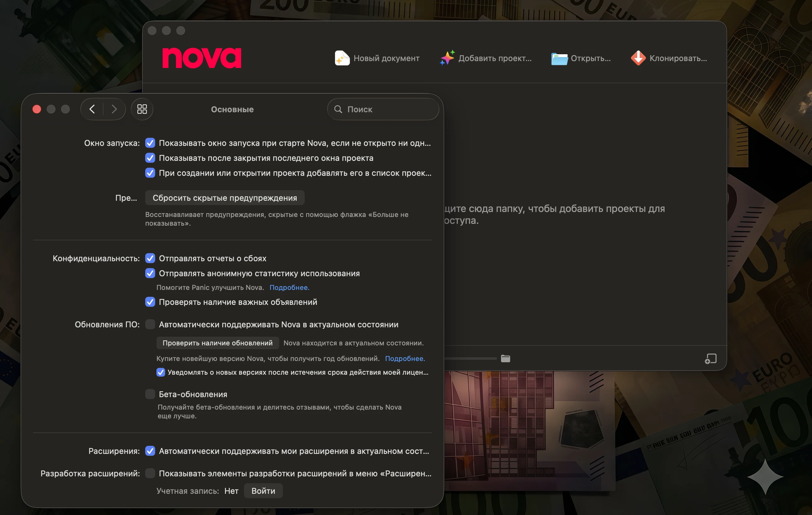The height and width of the screenshot is (515, 812).
Task: Toggle Отправлять анонимную статистику использования
Action: click(x=150, y=273)
